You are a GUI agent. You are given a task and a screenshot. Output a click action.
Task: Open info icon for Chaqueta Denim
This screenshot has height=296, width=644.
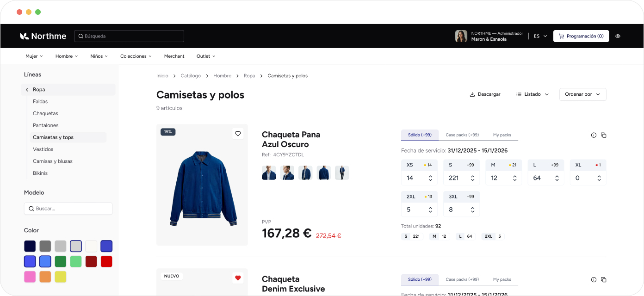[594, 279]
